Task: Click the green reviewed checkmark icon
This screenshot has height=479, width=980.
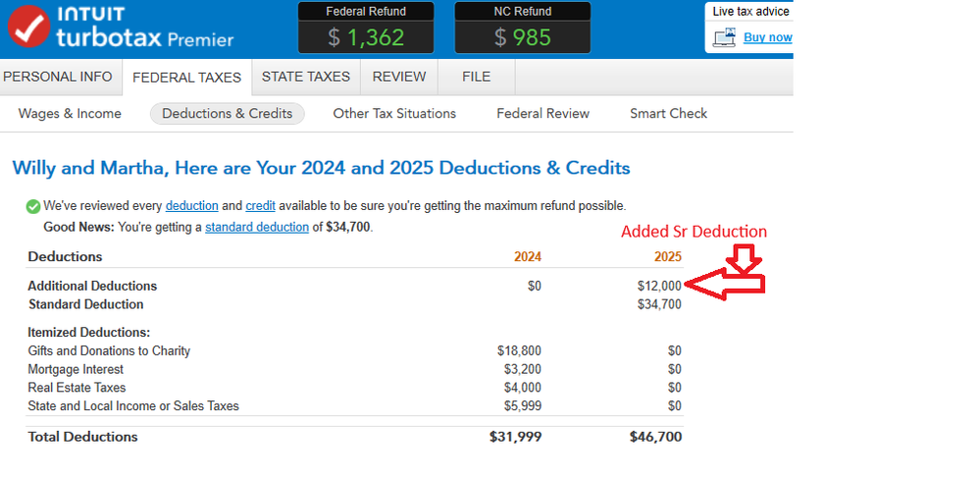Action: point(33,207)
